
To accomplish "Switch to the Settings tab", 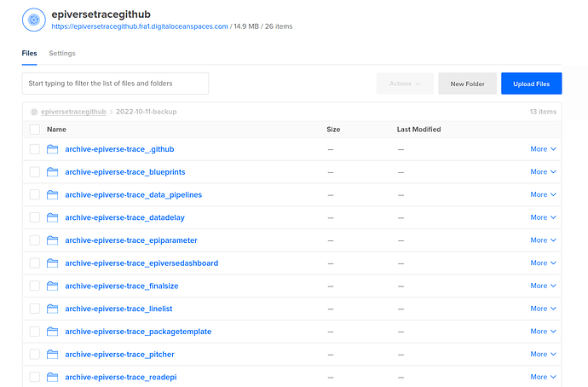I will point(61,54).
